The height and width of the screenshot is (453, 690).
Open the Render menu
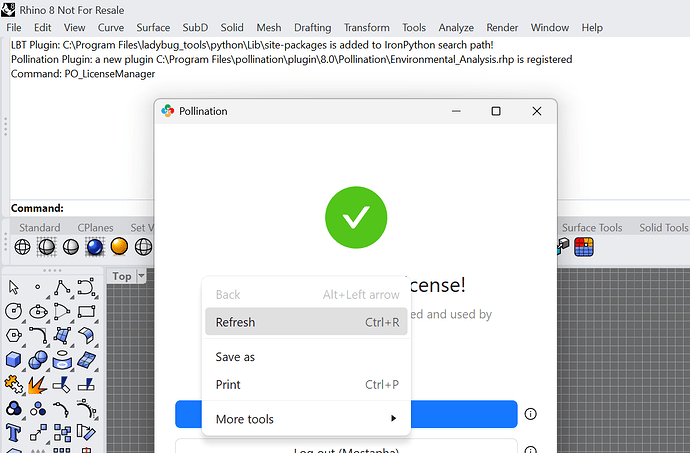(x=502, y=28)
